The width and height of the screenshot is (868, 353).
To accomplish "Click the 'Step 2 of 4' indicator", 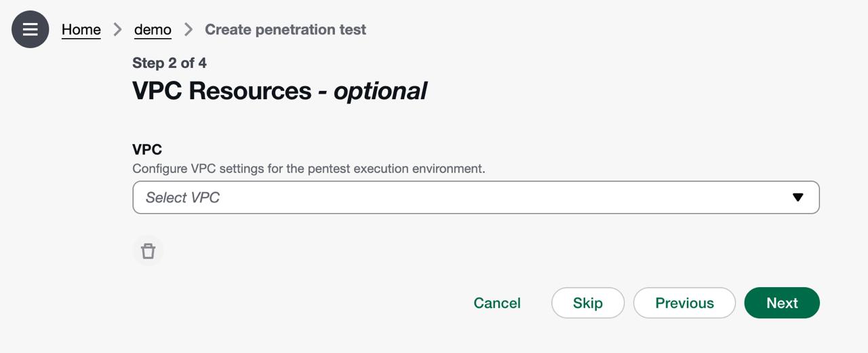I will [169, 63].
